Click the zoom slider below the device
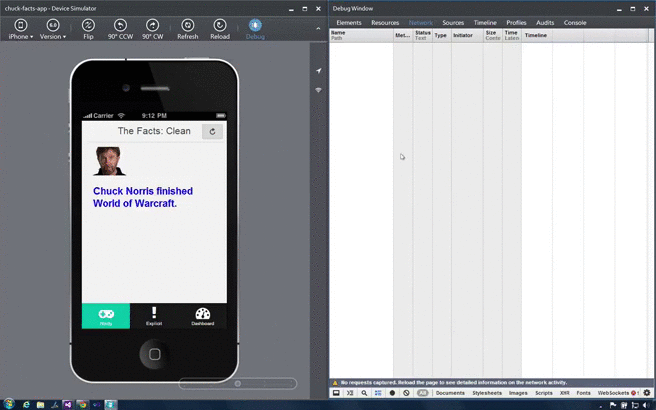 point(238,383)
